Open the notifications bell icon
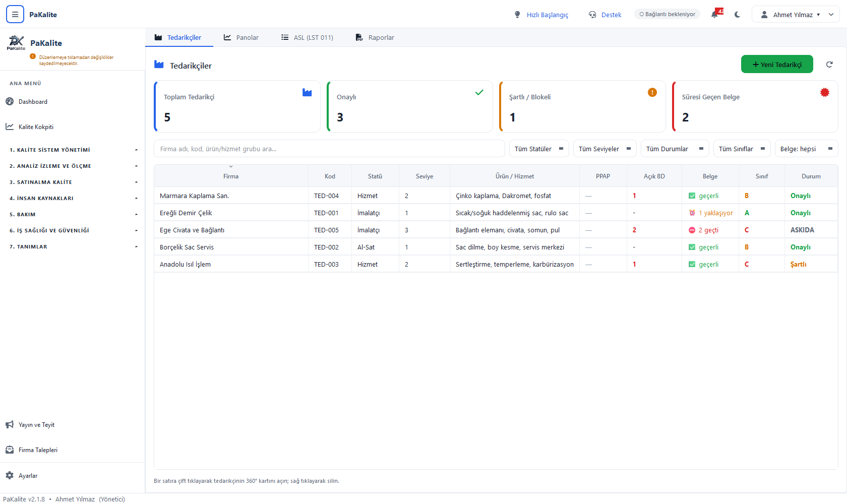 pyautogui.click(x=715, y=15)
